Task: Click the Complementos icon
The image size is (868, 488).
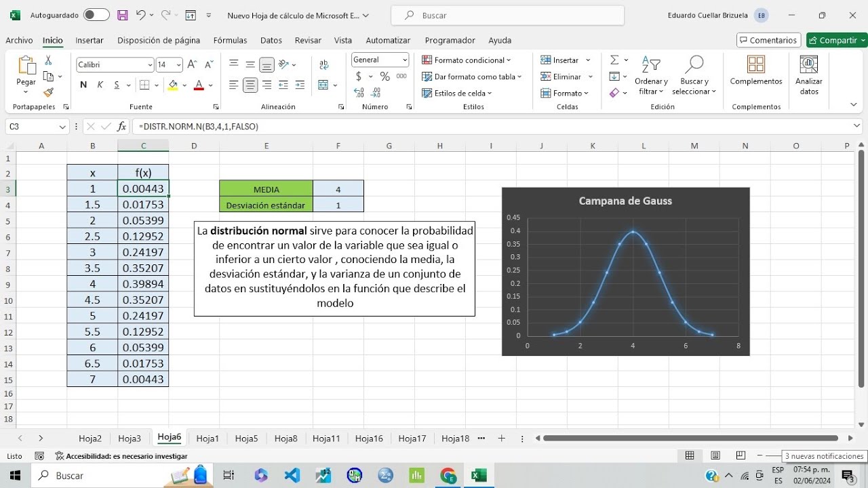Action: click(756, 70)
